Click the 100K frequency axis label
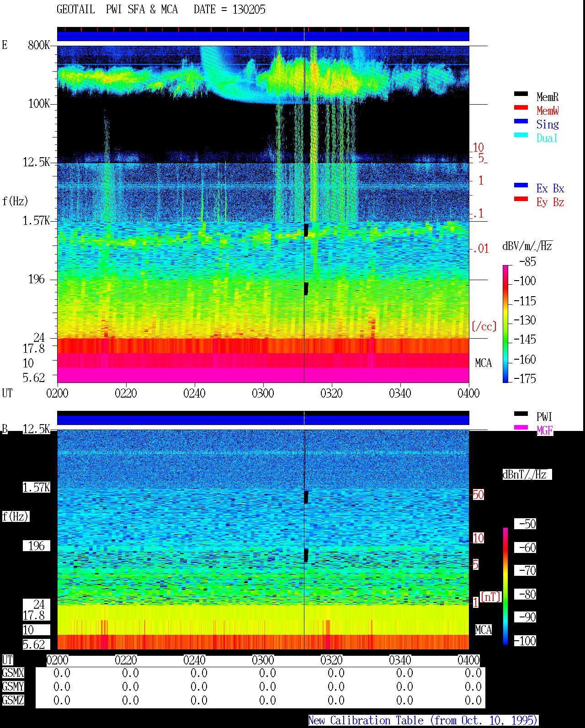Viewport: 585px width, 728px height. pyautogui.click(x=39, y=103)
